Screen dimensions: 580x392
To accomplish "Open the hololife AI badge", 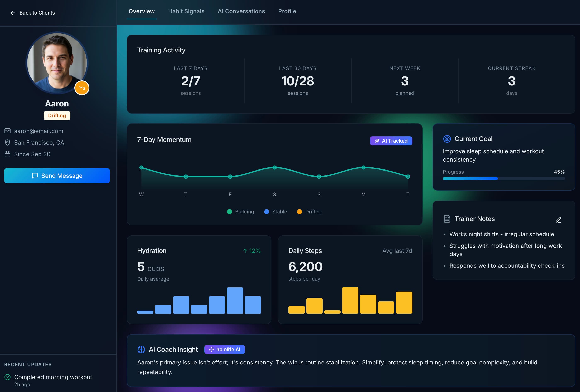I will pos(224,350).
